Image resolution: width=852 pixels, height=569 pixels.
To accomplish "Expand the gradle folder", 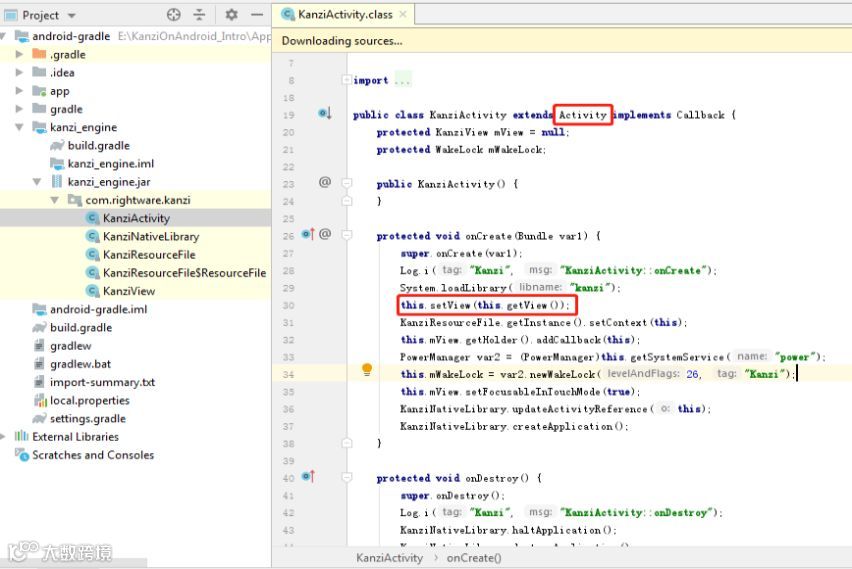I will pos(19,109).
